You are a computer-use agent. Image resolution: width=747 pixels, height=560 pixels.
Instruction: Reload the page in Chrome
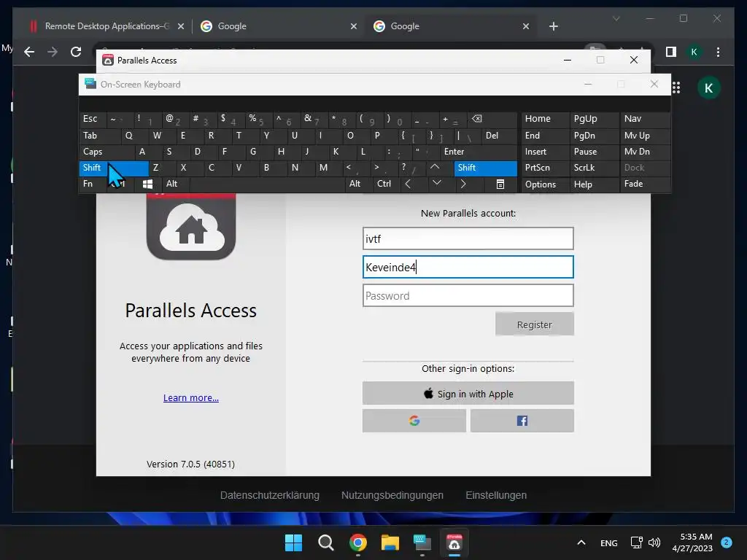(76, 52)
